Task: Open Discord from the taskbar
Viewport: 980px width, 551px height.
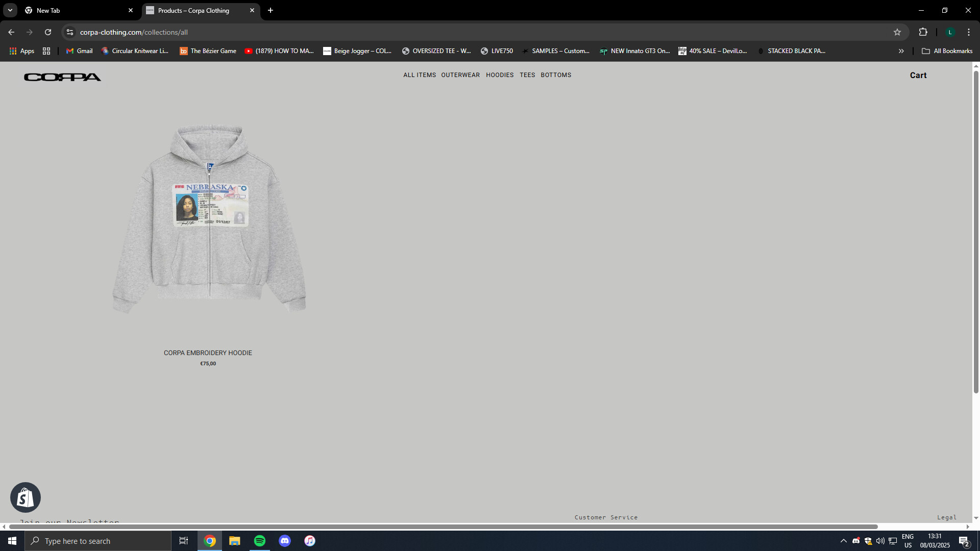Action: 285,541
